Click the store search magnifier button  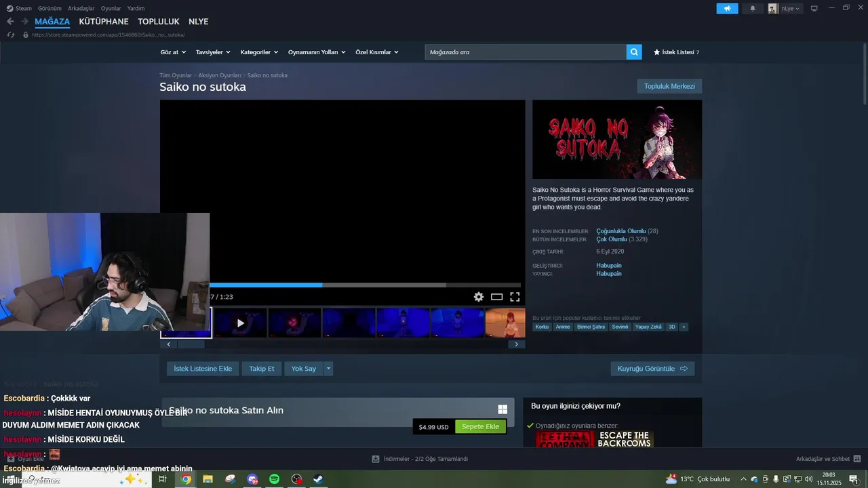click(x=634, y=52)
